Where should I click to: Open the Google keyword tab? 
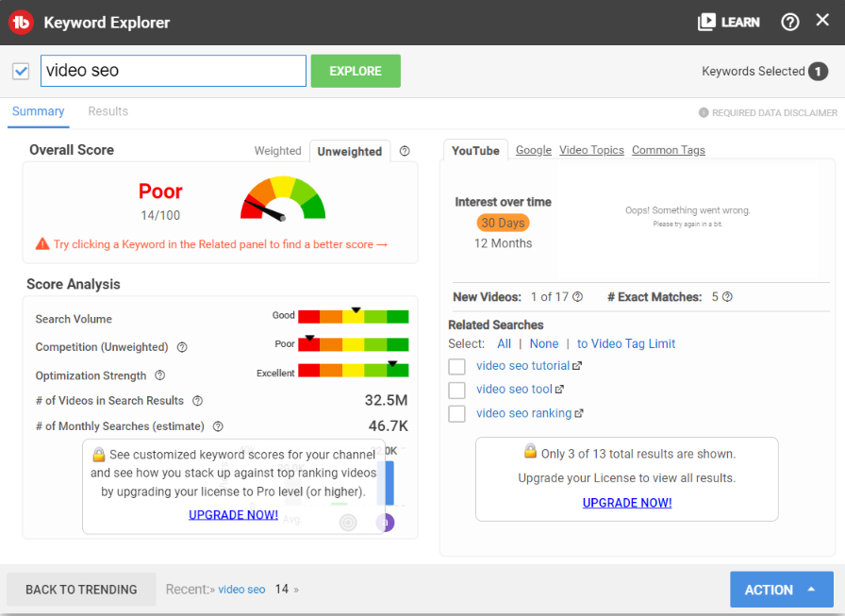[x=533, y=150]
